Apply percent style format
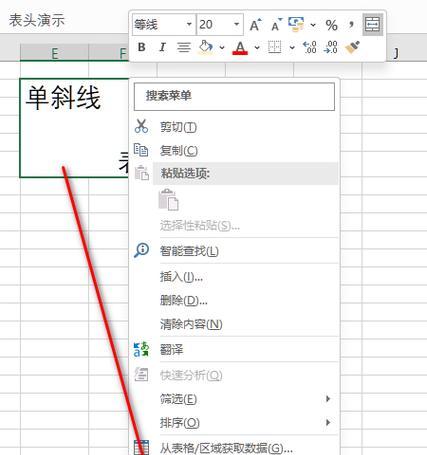Image resolution: width=427 pixels, height=455 pixels. pos(331,25)
